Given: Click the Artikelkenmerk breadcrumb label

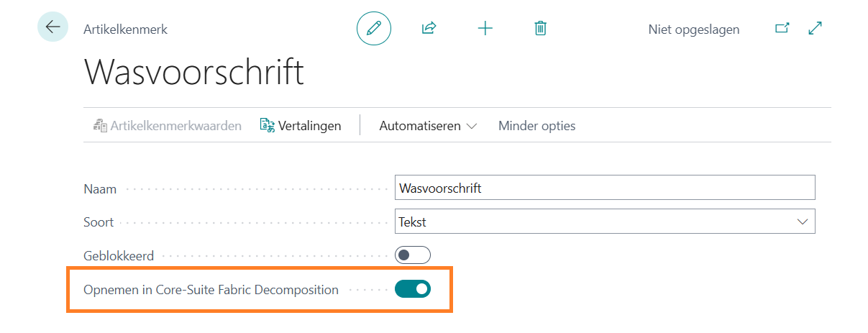Looking at the screenshot, I should (x=125, y=29).
